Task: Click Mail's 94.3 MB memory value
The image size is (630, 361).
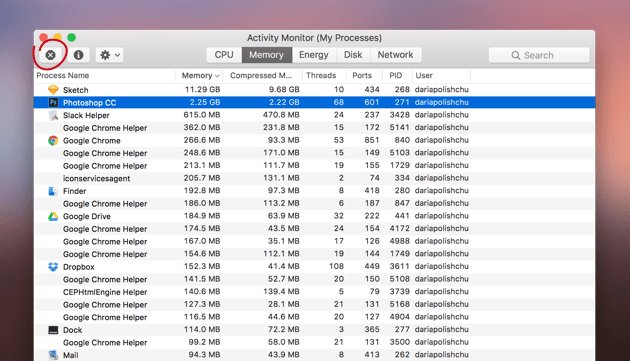Action: (205, 355)
